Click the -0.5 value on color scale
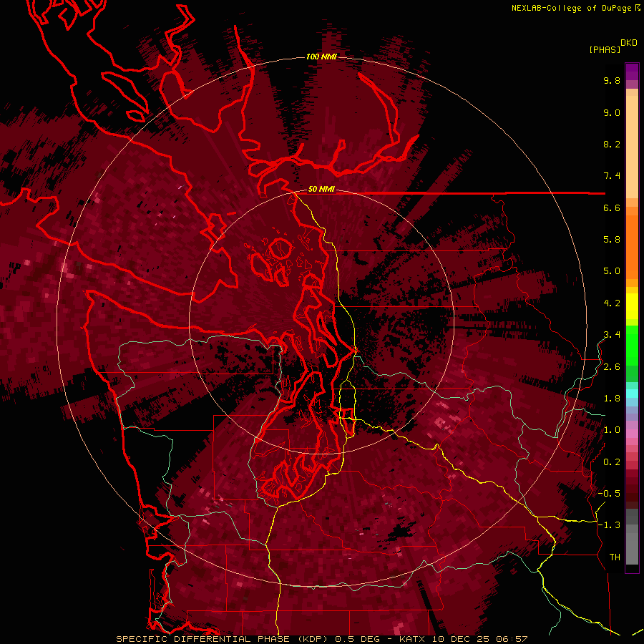644x644 pixels. (609, 494)
